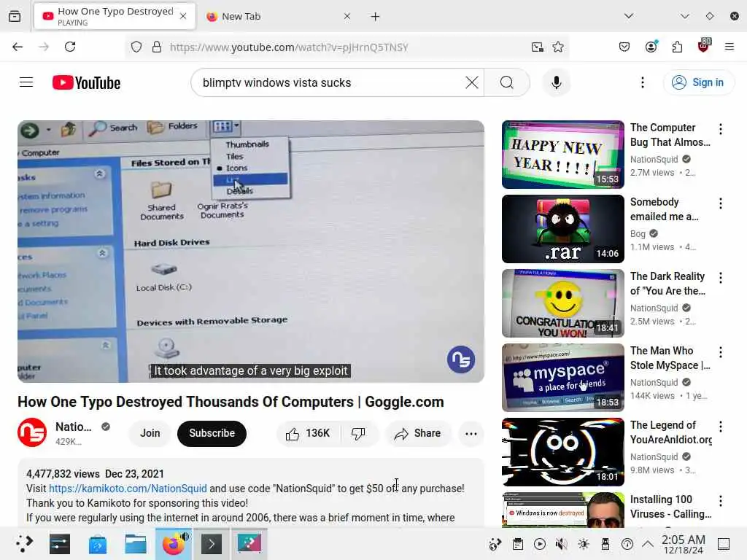Open the Konsole terminal taskbar icon
This screenshot has width=747, height=560.
tap(212, 543)
